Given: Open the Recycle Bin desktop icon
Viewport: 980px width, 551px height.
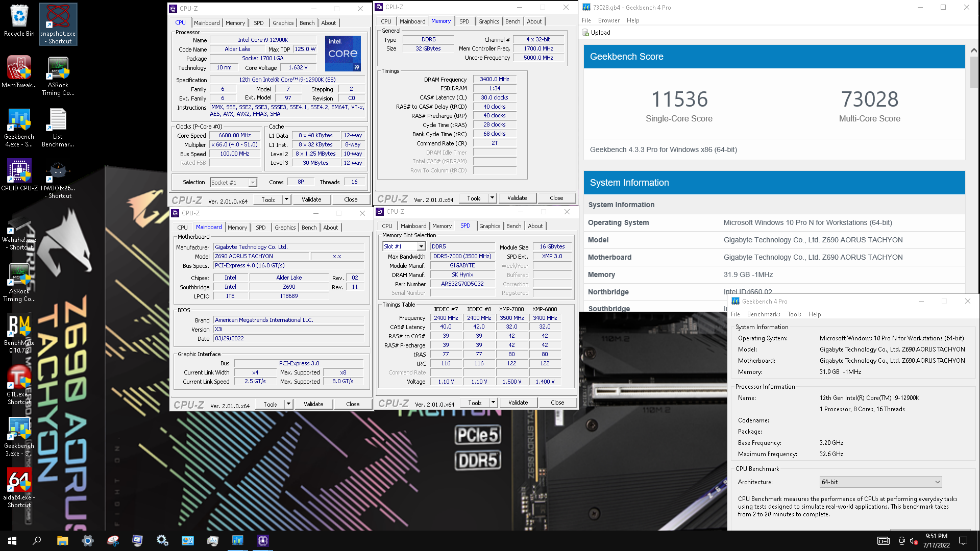Looking at the screenshot, I should 19,21.
